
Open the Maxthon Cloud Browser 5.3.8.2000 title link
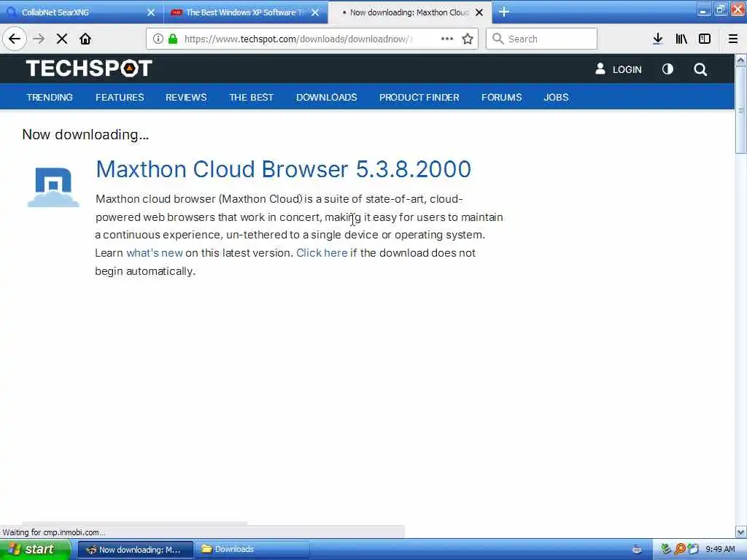coord(284,169)
